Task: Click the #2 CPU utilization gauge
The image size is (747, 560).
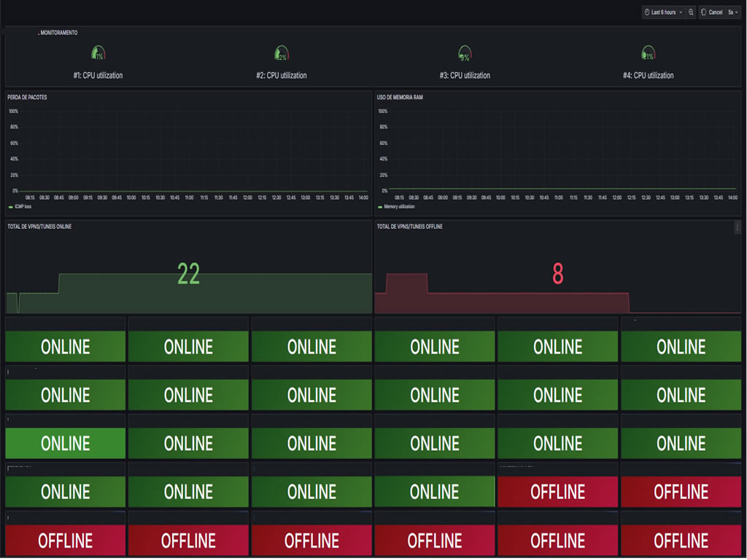Action: click(281, 54)
